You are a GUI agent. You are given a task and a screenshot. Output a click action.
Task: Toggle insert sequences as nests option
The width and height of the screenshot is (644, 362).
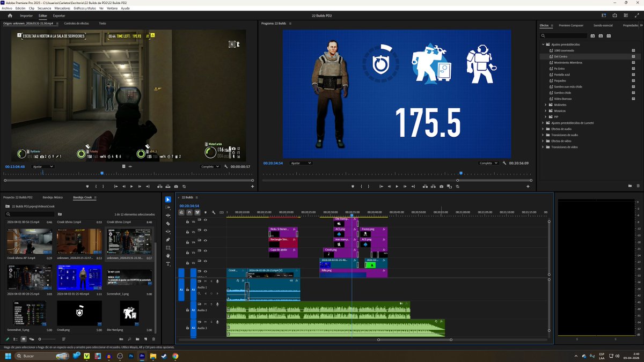click(181, 212)
